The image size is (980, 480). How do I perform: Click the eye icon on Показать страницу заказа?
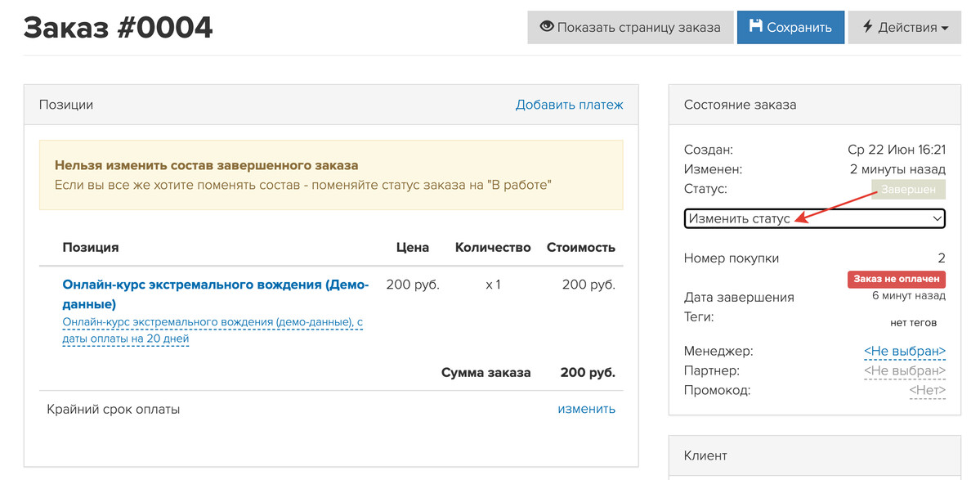547,27
